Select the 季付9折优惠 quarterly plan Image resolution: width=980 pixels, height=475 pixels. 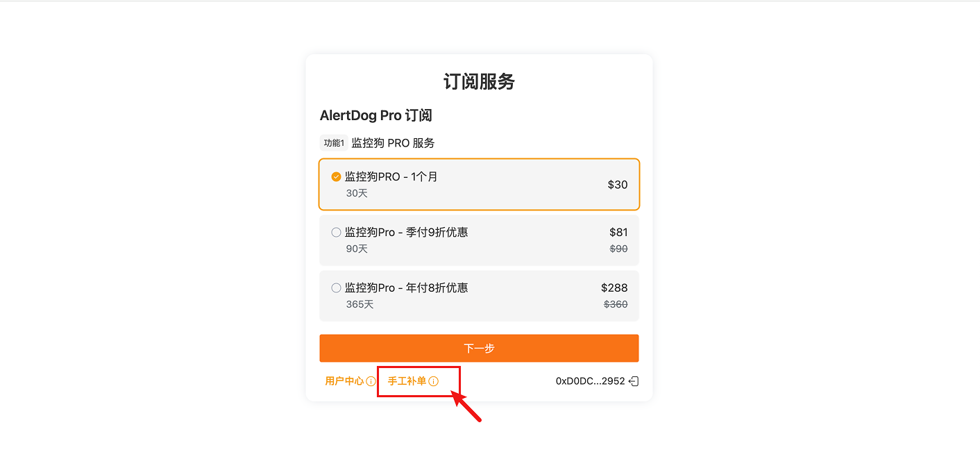point(479,240)
